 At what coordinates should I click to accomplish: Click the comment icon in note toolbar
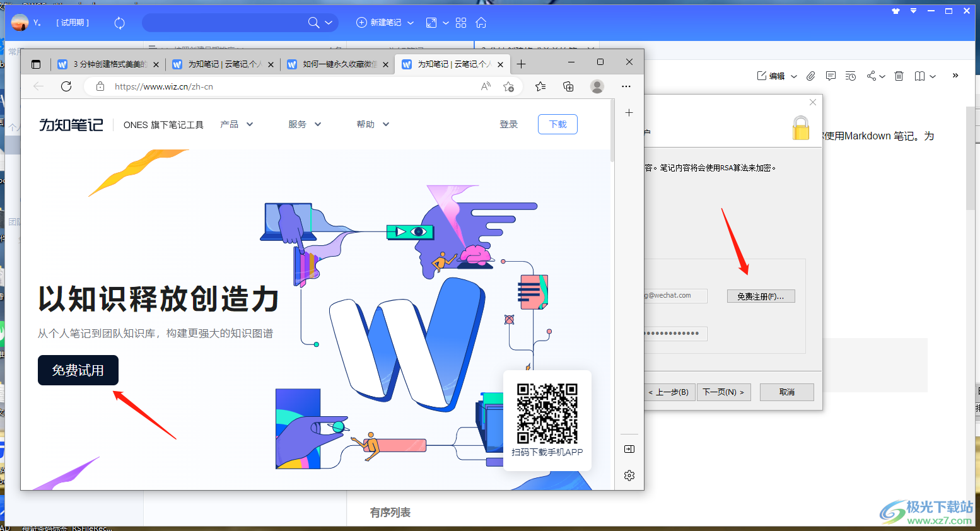tap(831, 76)
